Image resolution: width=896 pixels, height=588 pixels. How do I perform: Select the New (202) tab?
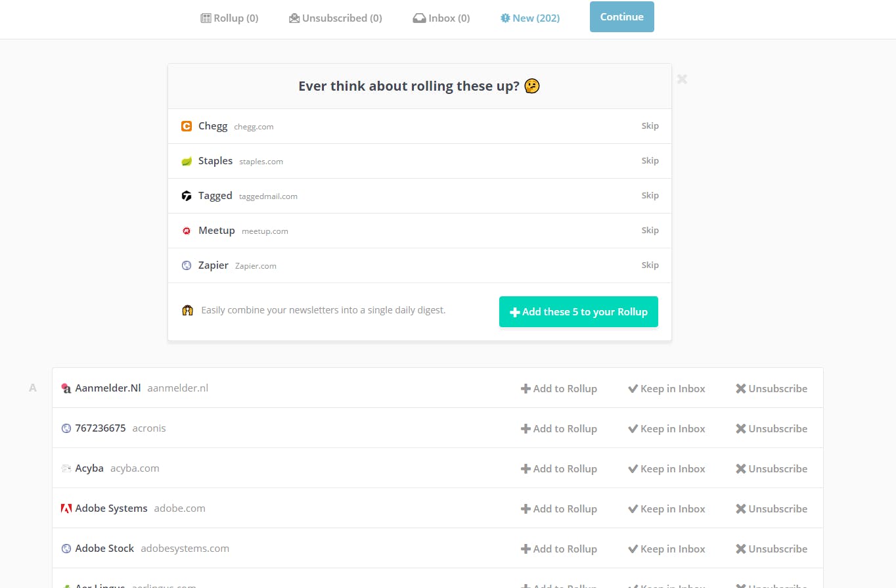point(530,18)
